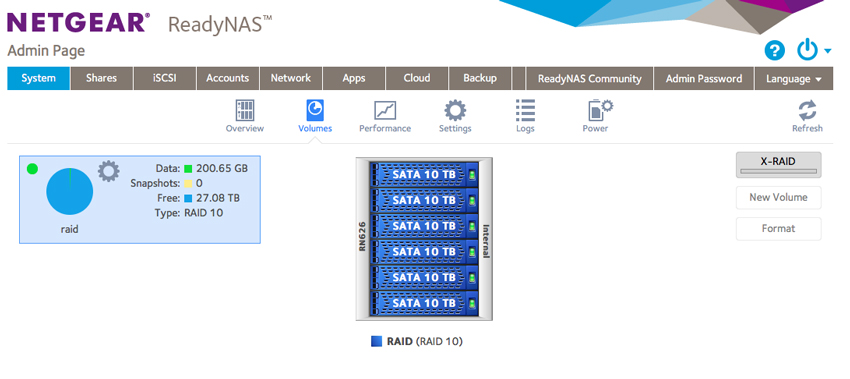
Task: Click the "Admin Page" heading
Action: click(46, 51)
